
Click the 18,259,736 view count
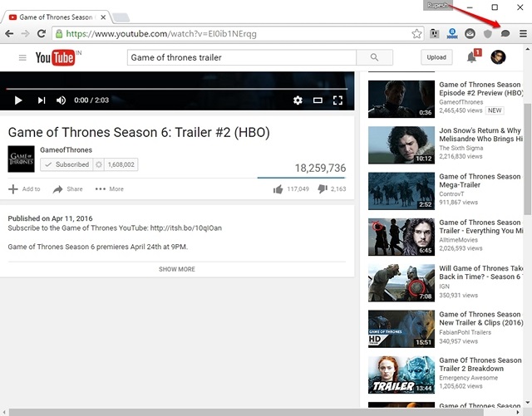(320, 168)
